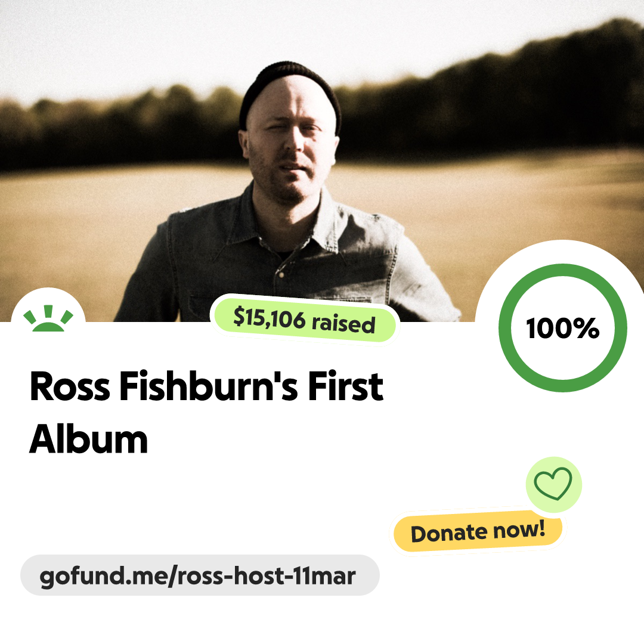Screen dimensions: 644x644
Task: Click the green GoFundMe sunburst logo
Action: coord(48,318)
